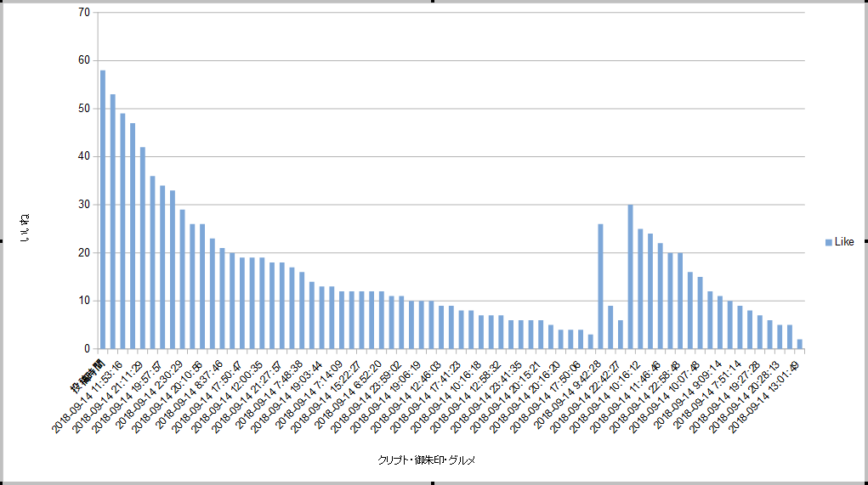This screenshot has width=868, height=485.
Task: Click the bottom-right corner resize handle
Action: coord(865,482)
